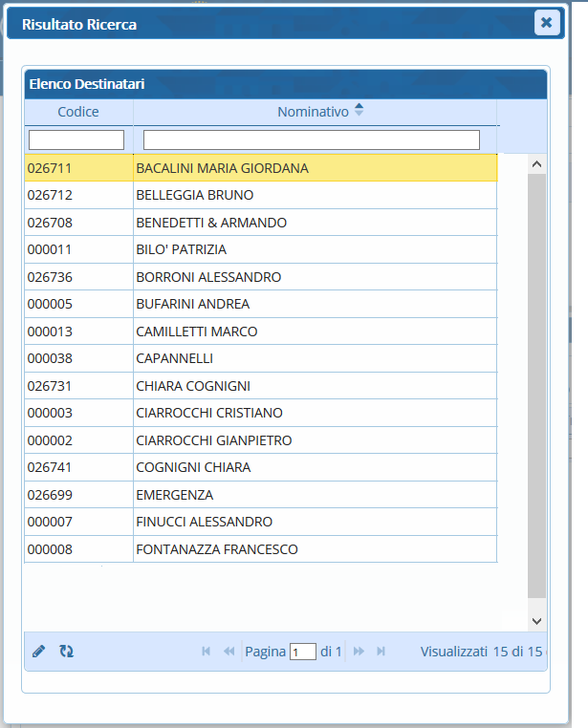Select row FONTANAZZA FRANCESCO

[217, 549]
